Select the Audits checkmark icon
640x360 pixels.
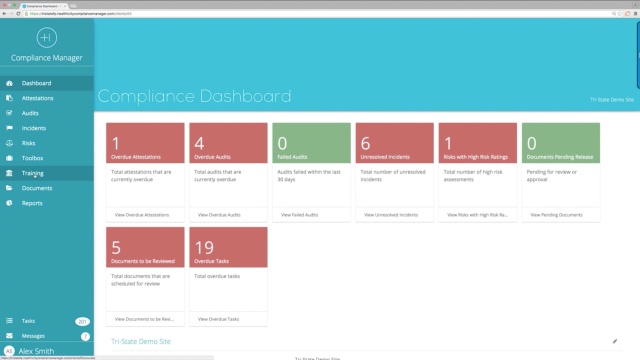(x=9, y=113)
